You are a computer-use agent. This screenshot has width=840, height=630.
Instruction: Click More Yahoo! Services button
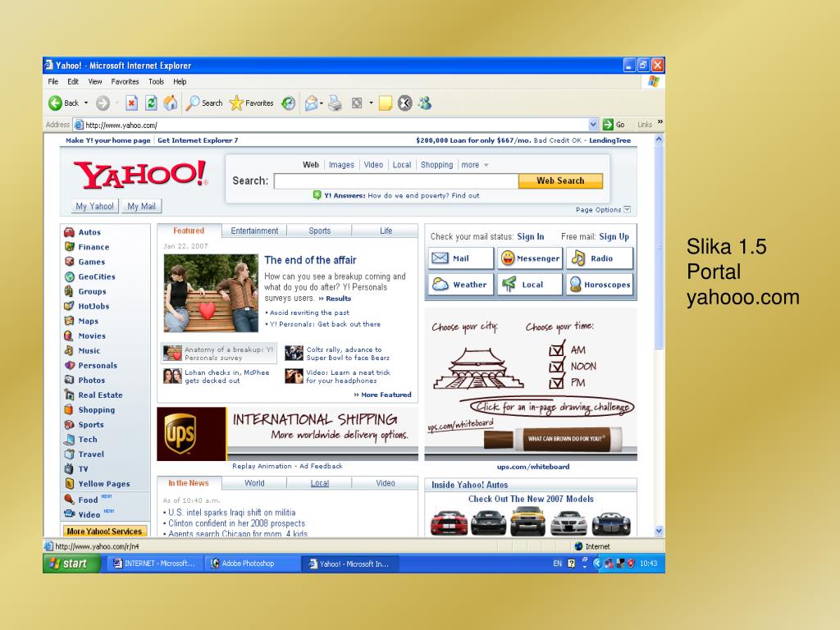104,532
